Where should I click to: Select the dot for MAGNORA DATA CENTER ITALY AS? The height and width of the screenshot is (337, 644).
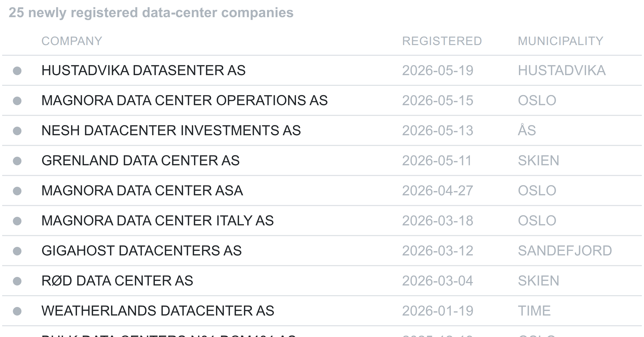click(17, 221)
